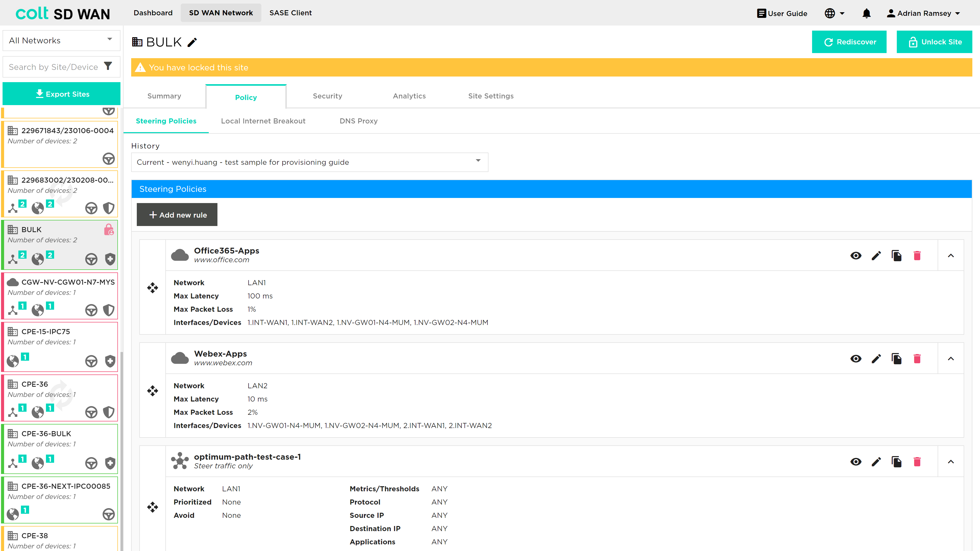Delete the Webex-Apps rule

point(917,359)
